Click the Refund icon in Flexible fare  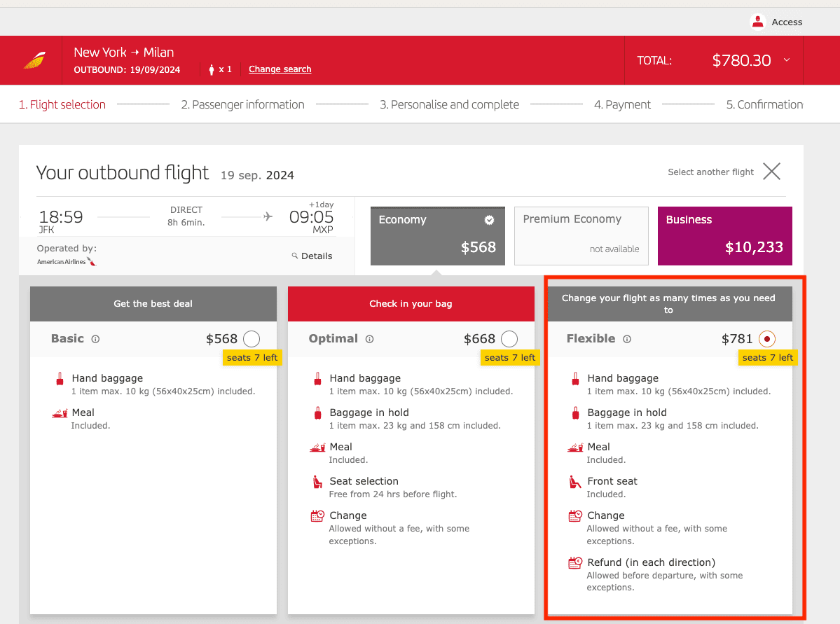[575, 562]
